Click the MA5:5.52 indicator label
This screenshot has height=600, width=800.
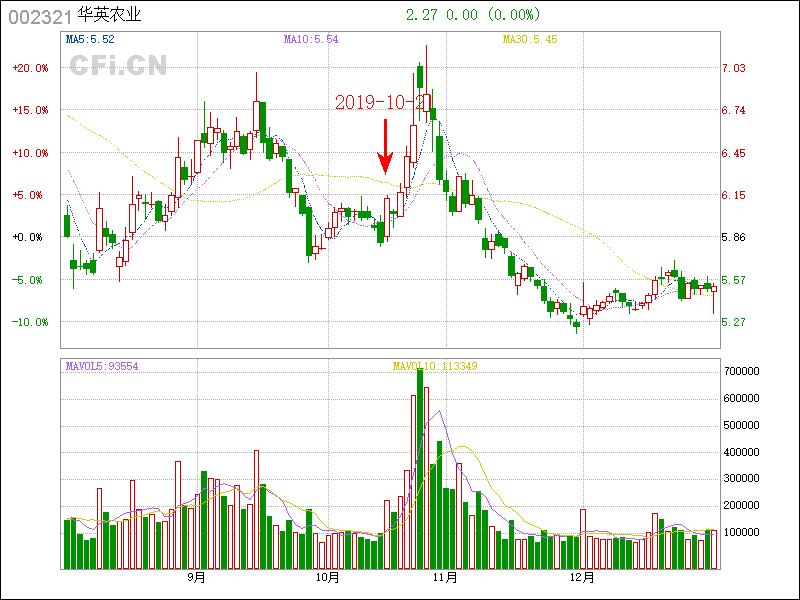click(x=90, y=39)
